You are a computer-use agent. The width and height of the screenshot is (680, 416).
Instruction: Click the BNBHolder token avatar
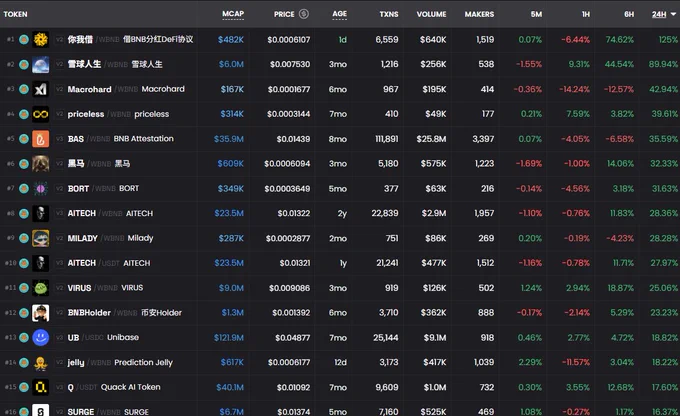point(40,313)
